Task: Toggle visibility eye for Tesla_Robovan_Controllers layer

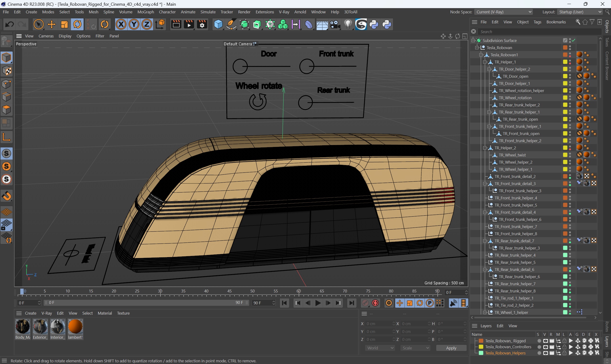Action: click(545, 347)
